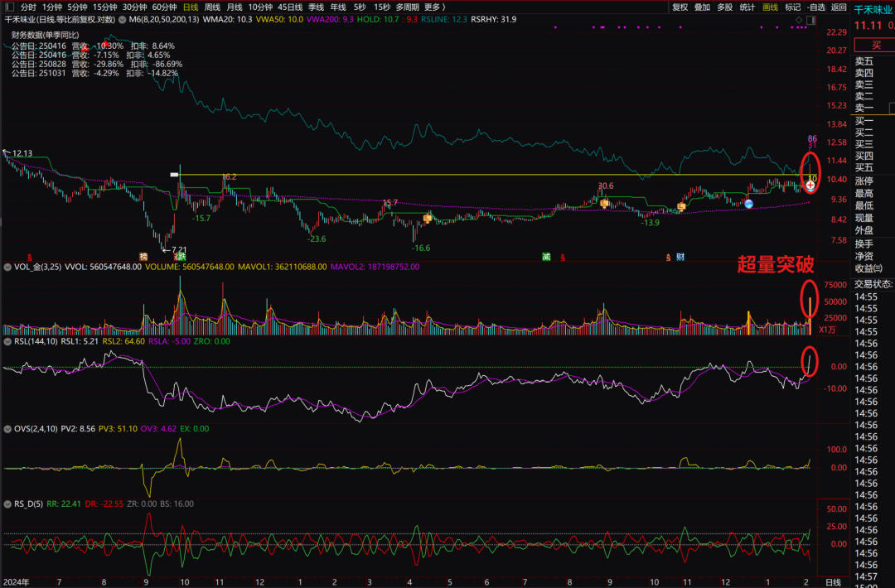Viewport: 895px width, 588px height.
Task: Click the 11.11 last price value
Action: tap(868, 27)
